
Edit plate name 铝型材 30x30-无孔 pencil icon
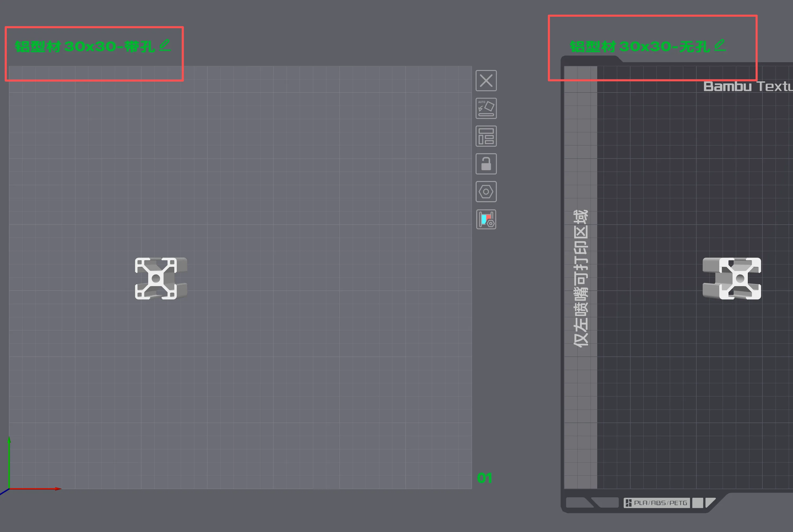coord(720,45)
